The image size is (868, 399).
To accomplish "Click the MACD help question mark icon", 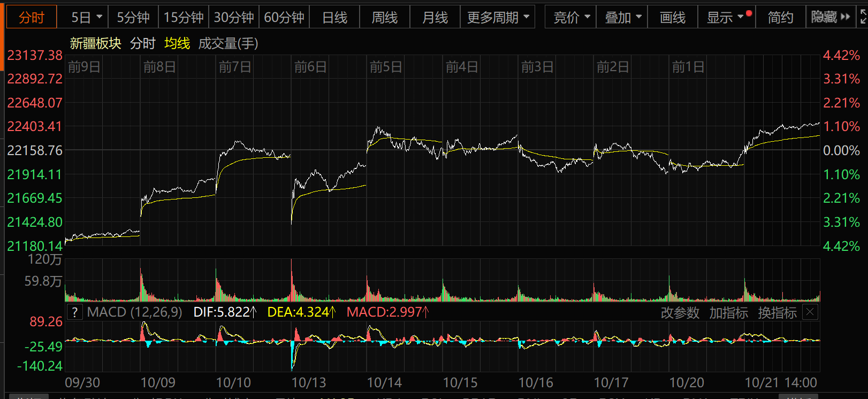I will [75, 312].
